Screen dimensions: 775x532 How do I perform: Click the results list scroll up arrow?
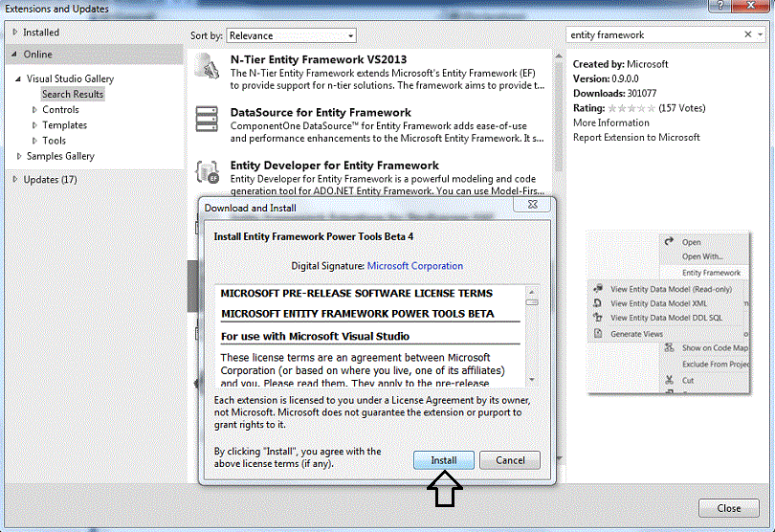pyautogui.click(x=559, y=55)
